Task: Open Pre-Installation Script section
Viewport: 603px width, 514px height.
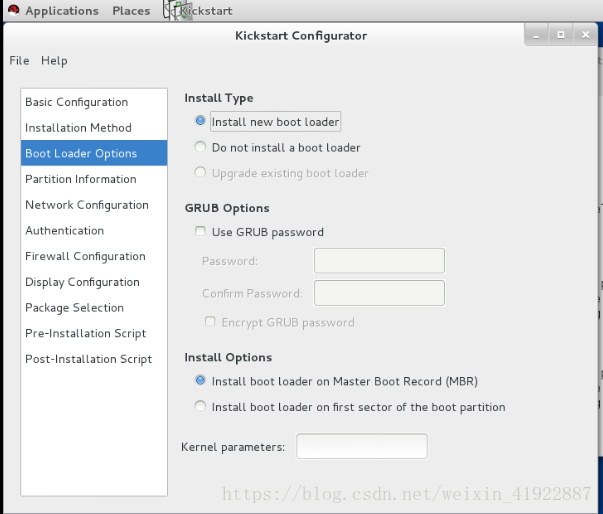Action: point(94,333)
